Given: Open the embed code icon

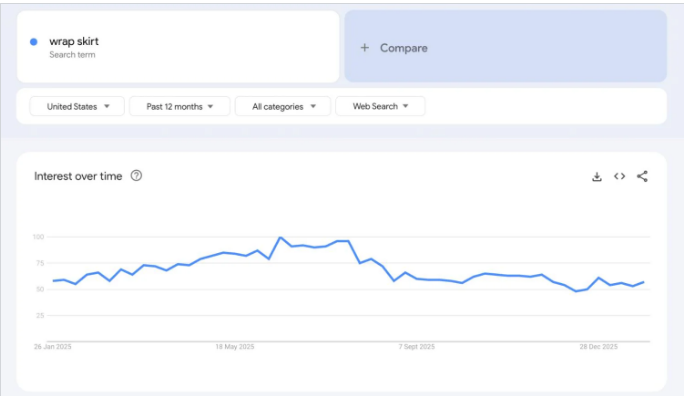Looking at the screenshot, I should pos(619,176).
